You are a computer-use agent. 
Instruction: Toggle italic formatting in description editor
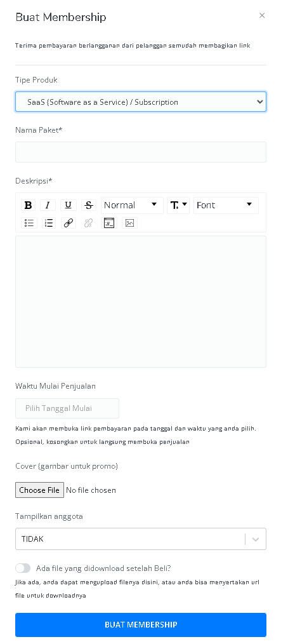coord(48,205)
